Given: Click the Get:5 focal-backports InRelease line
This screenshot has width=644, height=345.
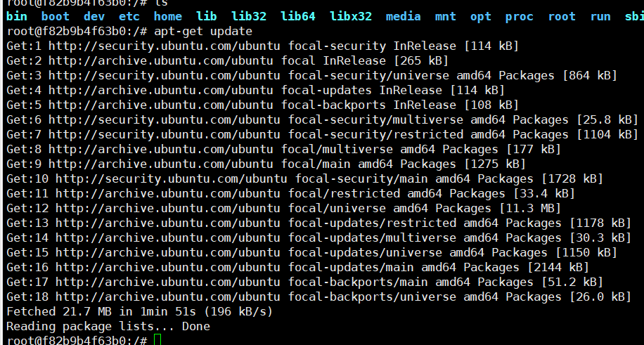Looking at the screenshot, I should 262,105.
